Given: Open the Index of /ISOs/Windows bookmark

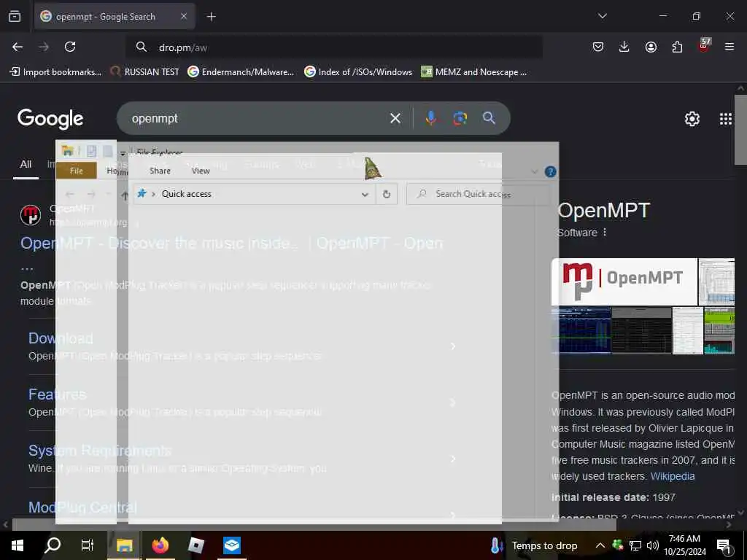Looking at the screenshot, I should coord(358,72).
